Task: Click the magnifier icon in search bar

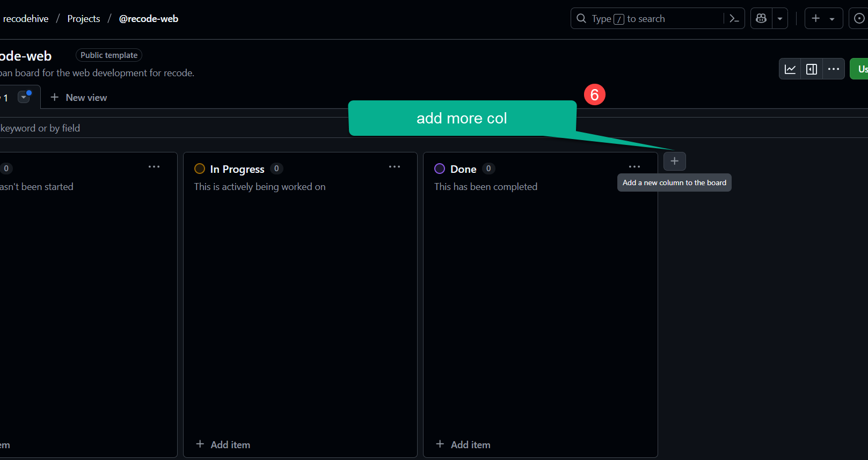Action: [x=581, y=19]
